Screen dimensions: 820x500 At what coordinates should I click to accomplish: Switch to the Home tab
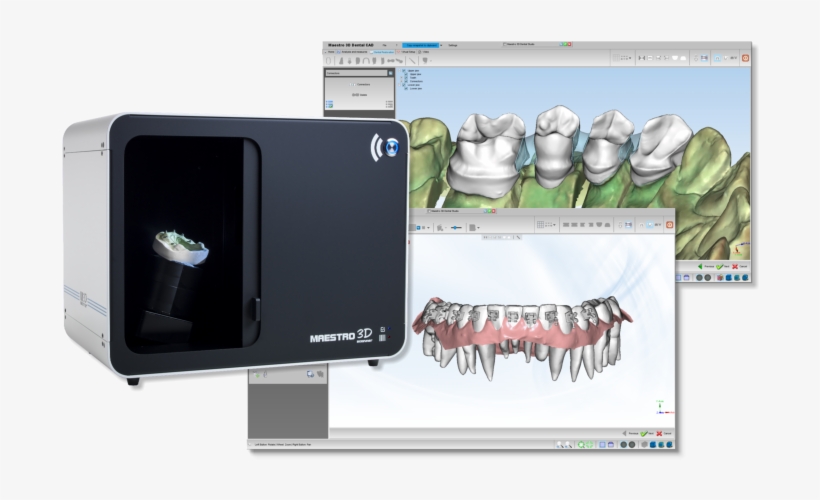[x=331, y=52]
